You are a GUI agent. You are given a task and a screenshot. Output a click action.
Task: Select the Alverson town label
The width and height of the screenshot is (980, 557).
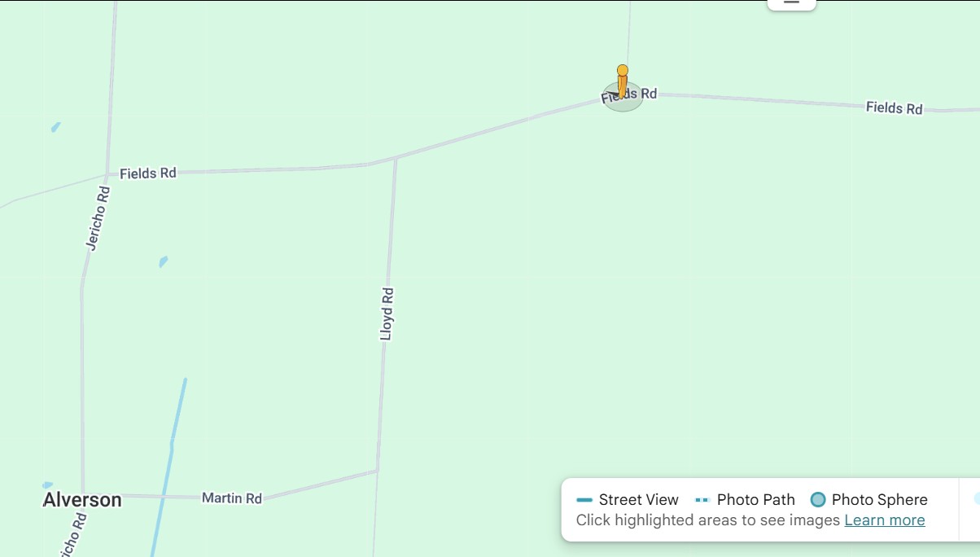[82, 500]
